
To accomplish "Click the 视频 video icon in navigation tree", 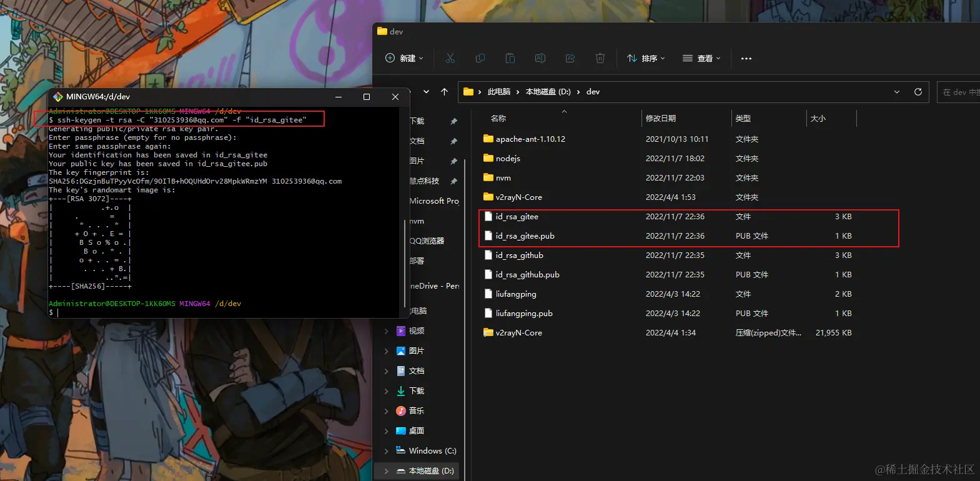I will 401,331.
